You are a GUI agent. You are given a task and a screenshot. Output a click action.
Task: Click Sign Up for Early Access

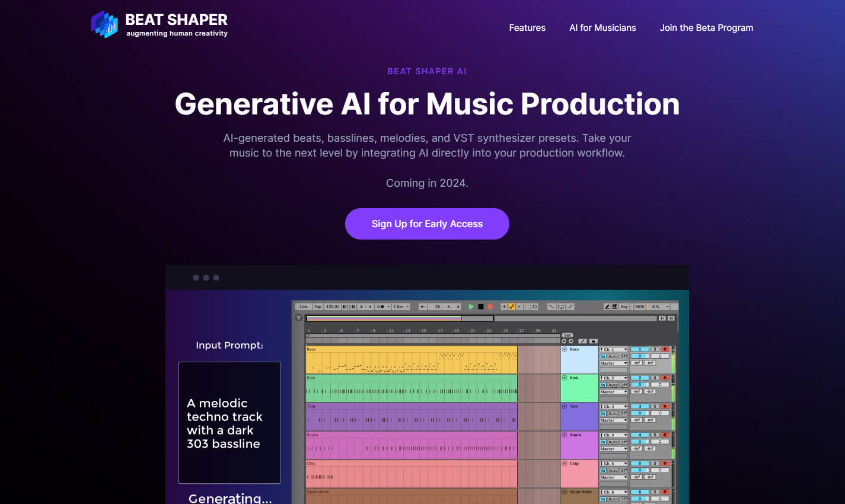427,224
